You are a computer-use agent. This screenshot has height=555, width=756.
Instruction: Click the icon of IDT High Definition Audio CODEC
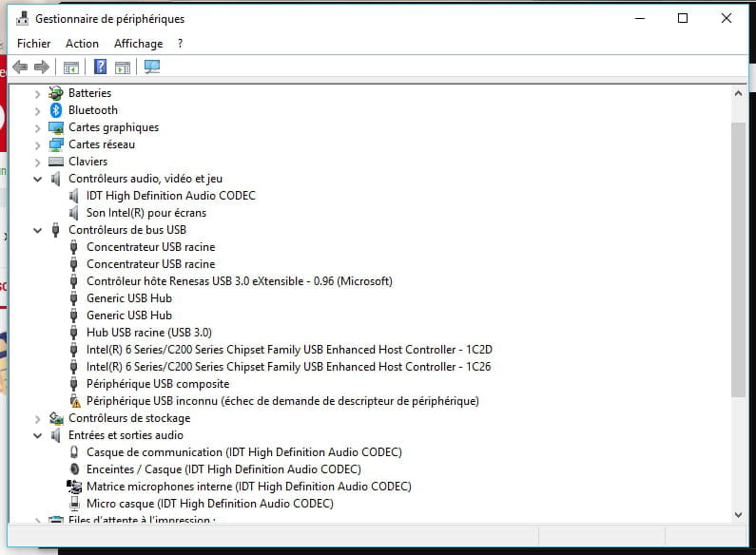coord(74,196)
